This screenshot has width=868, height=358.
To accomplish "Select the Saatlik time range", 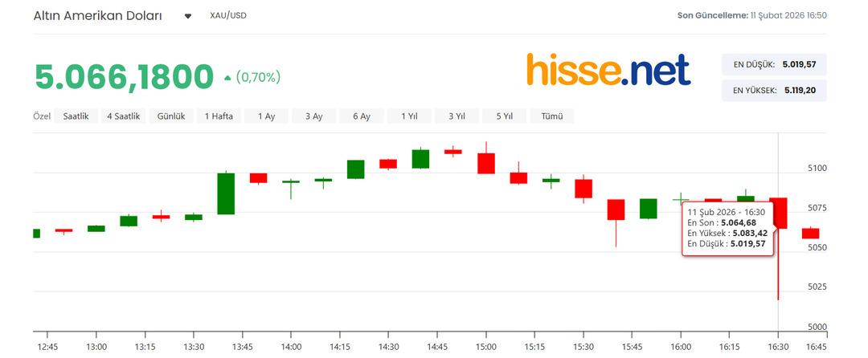I will pyautogui.click(x=76, y=116).
